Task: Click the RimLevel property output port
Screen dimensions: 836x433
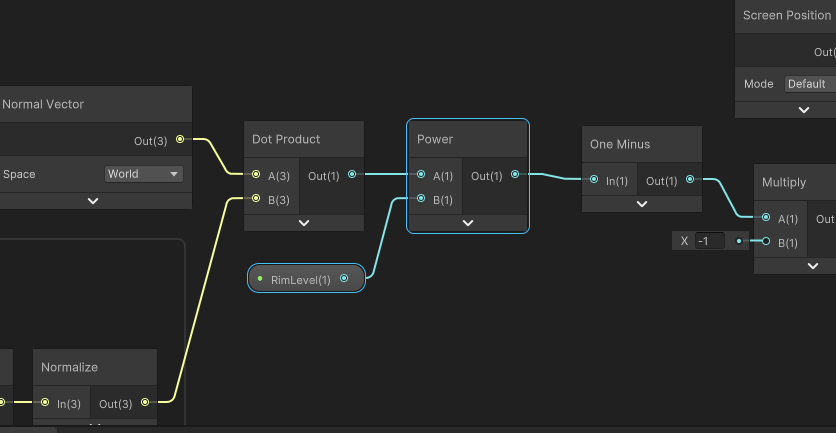Action: coord(344,278)
